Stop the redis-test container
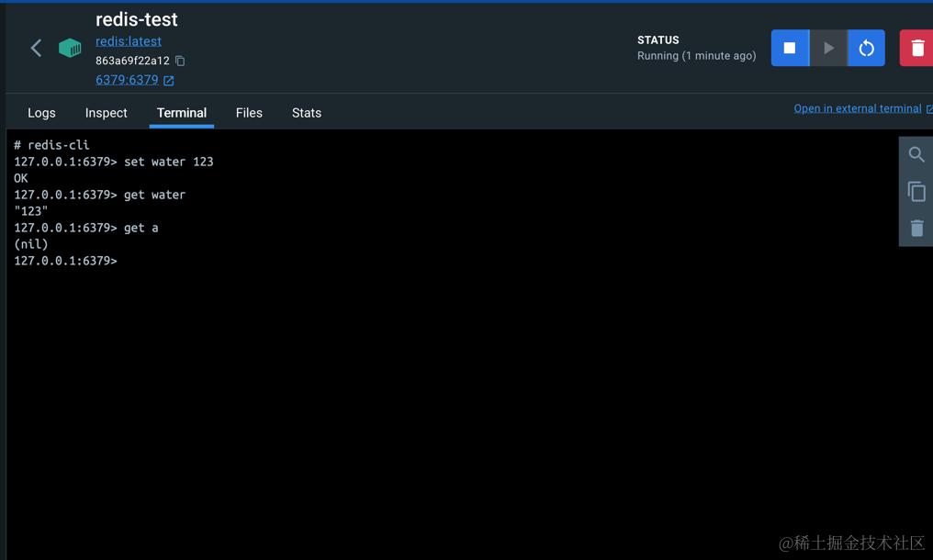Screen dimensions: 933x560 (x=790, y=49)
